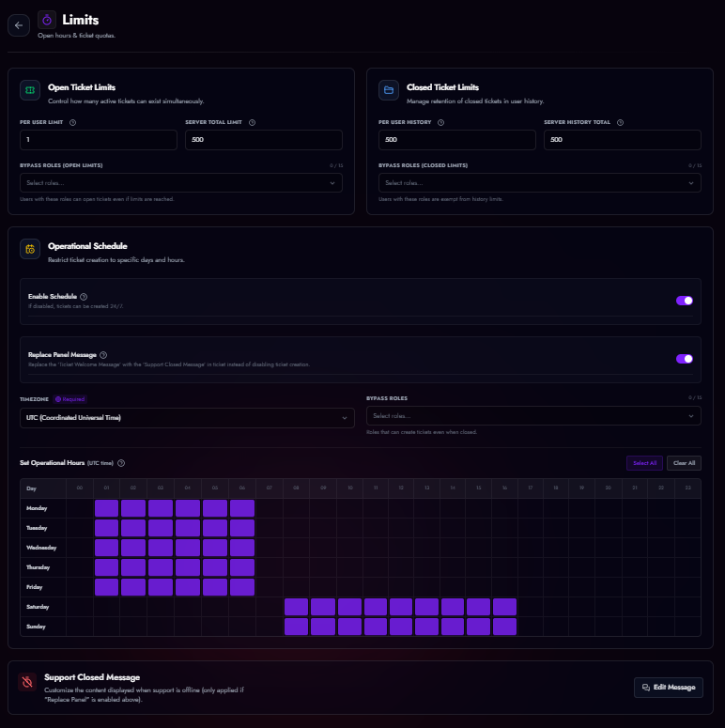
Task: Go back using the arrow button
Action: pyautogui.click(x=19, y=25)
